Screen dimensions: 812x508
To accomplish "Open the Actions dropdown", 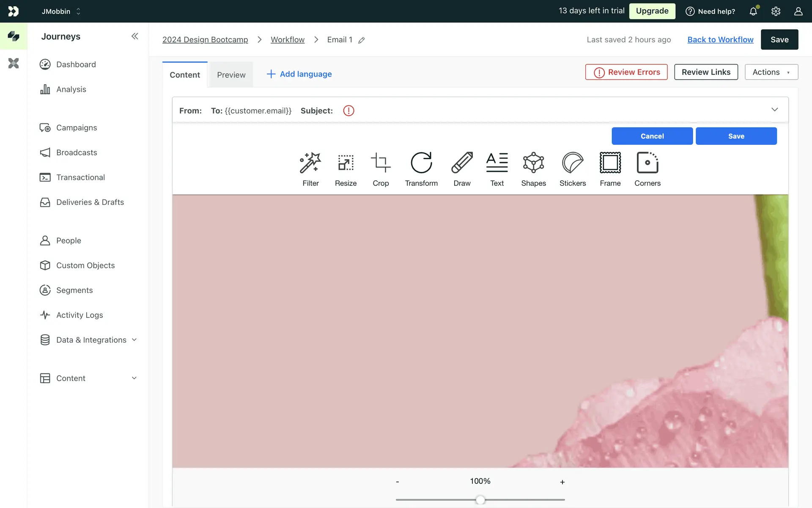I will pyautogui.click(x=771, y=72).
